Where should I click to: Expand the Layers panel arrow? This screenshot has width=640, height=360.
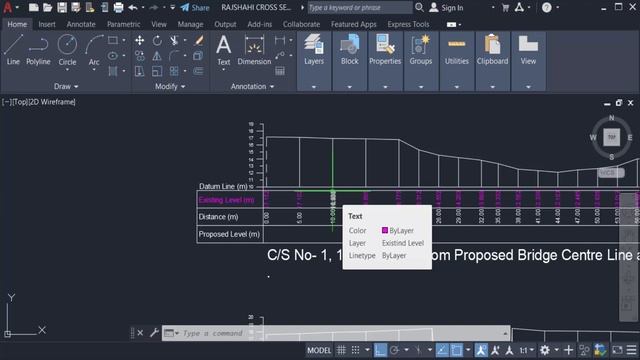point(314,87)
